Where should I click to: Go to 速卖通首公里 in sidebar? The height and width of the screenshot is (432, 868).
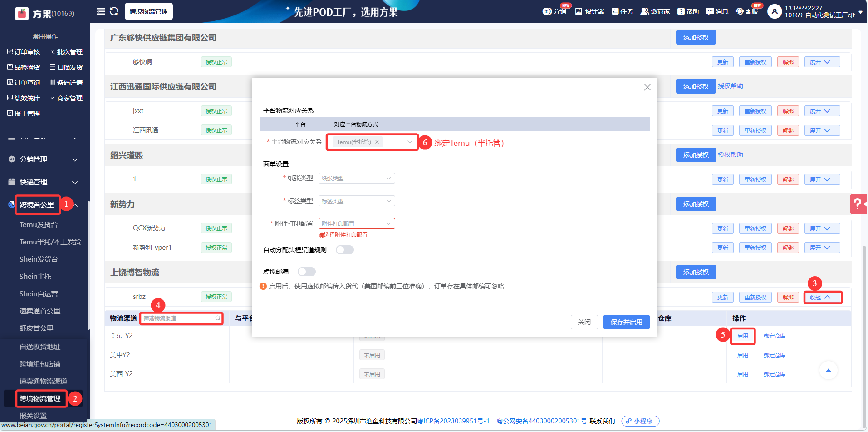[40, 311]
